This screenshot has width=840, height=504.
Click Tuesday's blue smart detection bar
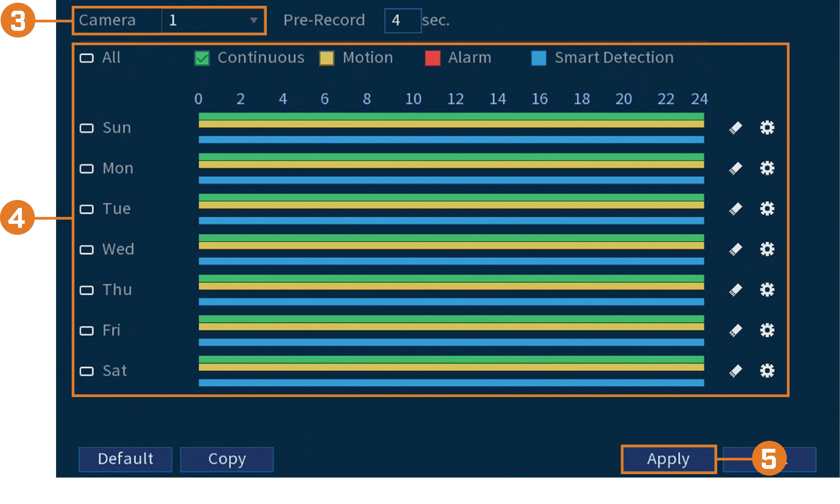click(x=451, y=221)
